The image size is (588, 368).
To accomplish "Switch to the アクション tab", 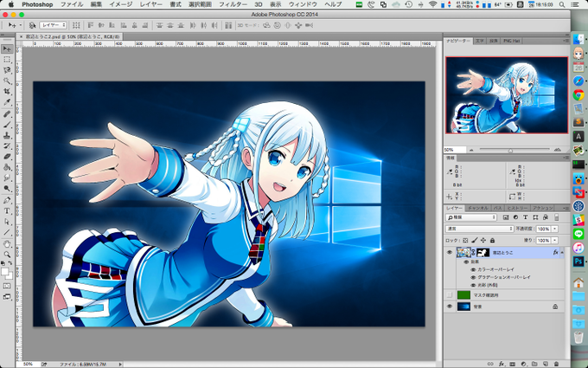I will pos(543,208).
